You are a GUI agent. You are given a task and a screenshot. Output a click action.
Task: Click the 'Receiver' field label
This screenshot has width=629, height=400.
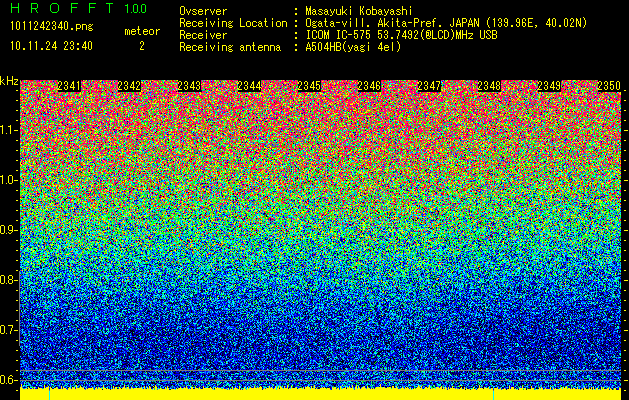pyautogui.click(x=203, y=35)
